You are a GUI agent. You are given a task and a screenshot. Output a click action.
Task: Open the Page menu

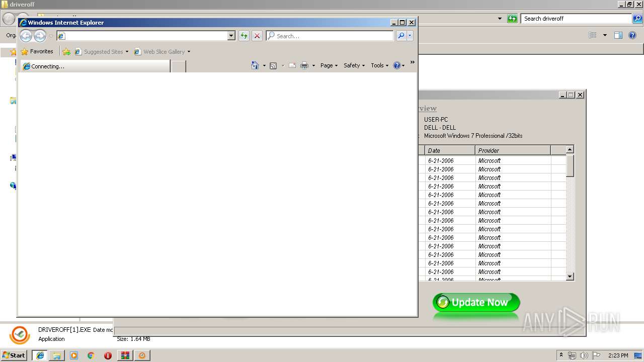pyautogui.click(x=329, y=65)
